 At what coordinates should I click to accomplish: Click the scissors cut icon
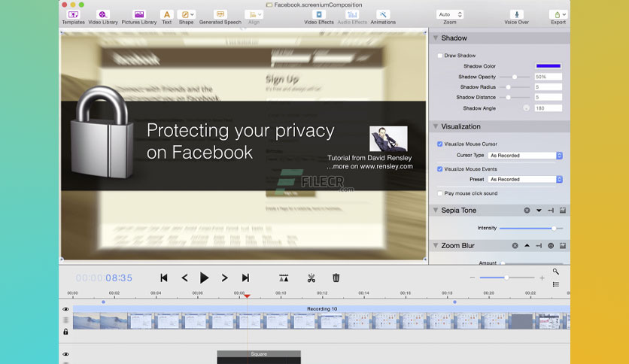311,278
